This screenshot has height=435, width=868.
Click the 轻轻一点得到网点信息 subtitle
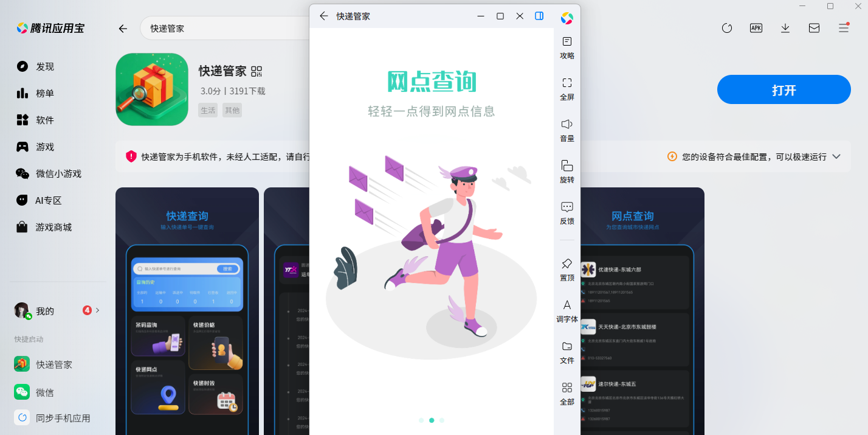432,111
